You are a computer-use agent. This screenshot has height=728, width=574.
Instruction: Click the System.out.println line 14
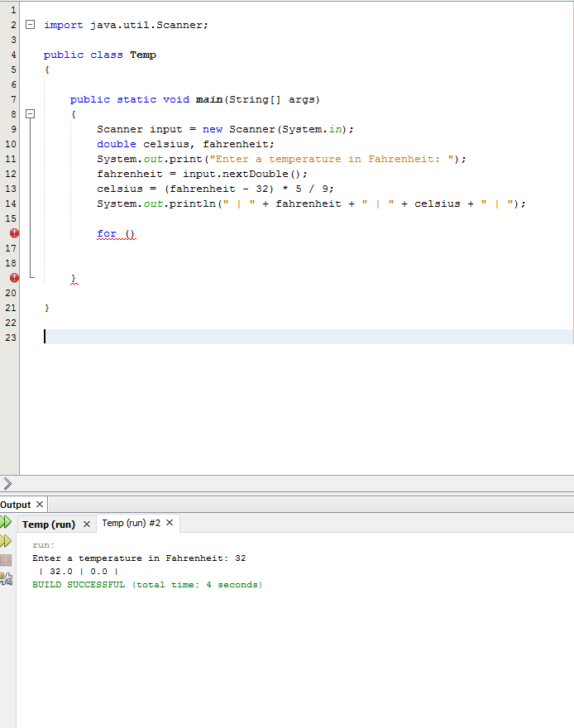(x=311, y=204)
